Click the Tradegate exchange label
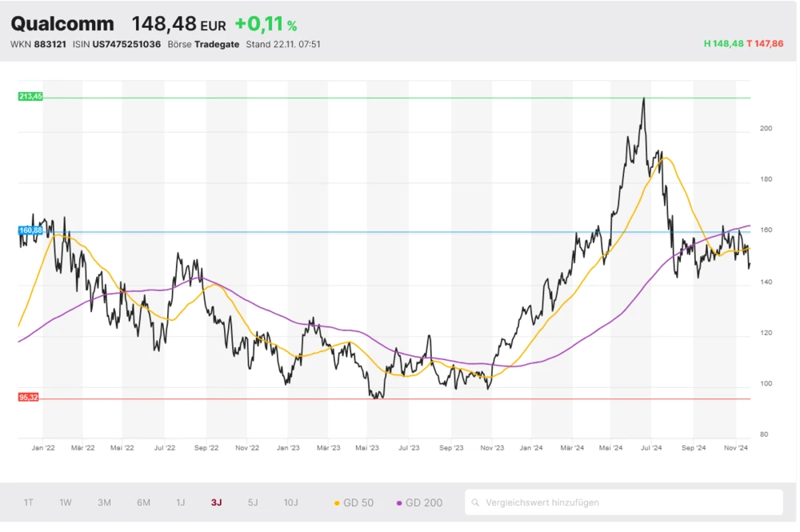 click(217, 44)
